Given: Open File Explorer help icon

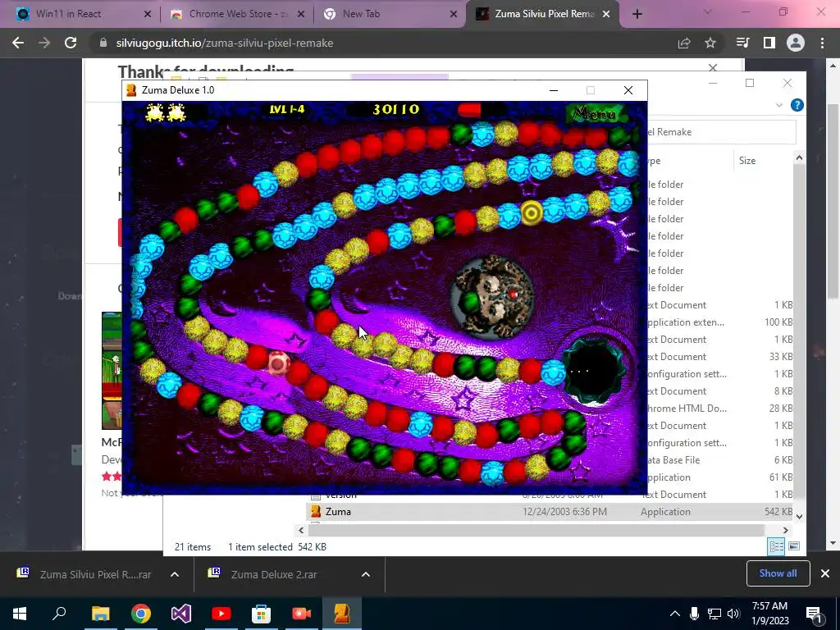Looking at the screenshot, I should [x=797, y=105].
